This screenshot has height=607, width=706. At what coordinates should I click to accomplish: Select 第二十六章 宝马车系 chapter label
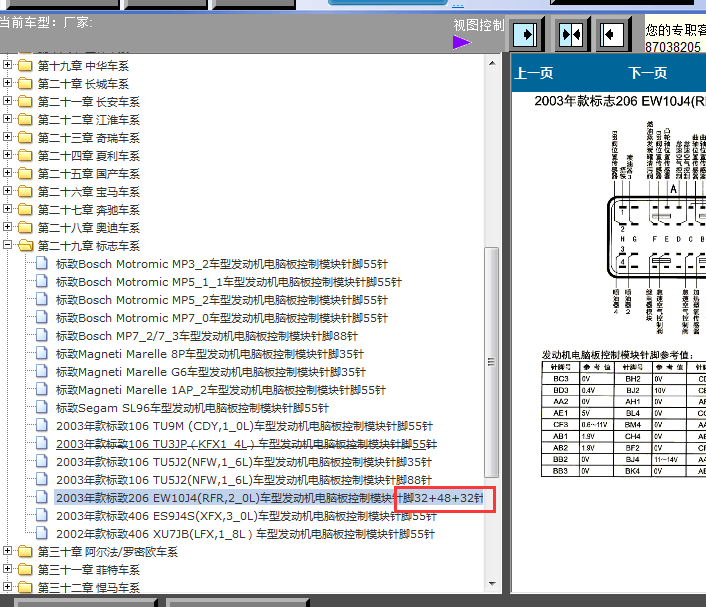[89, 192]
